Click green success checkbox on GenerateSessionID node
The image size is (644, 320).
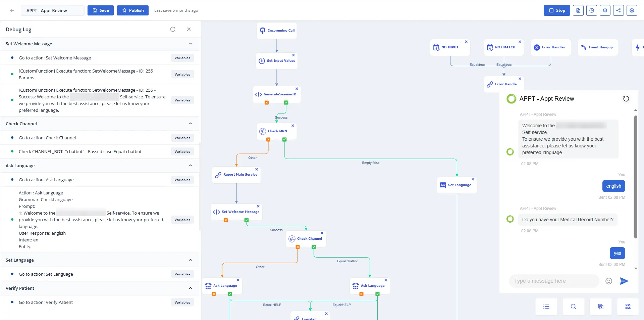pos(286,103)
